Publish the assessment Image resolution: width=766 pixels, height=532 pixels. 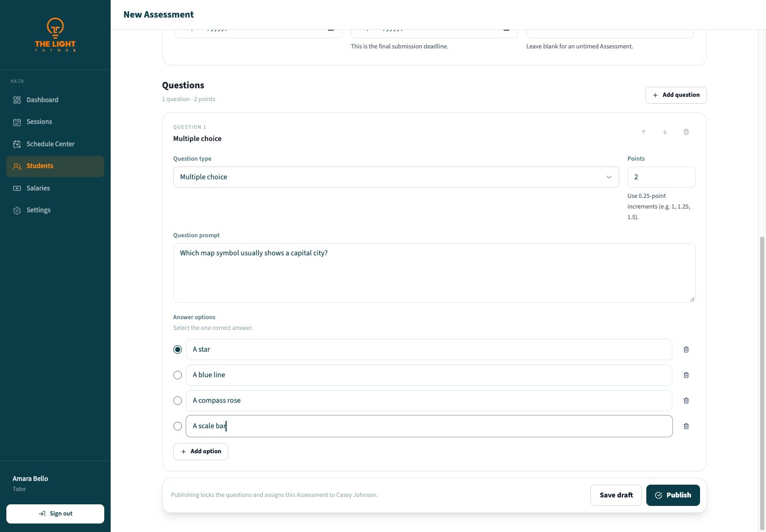tap(673, 495)
